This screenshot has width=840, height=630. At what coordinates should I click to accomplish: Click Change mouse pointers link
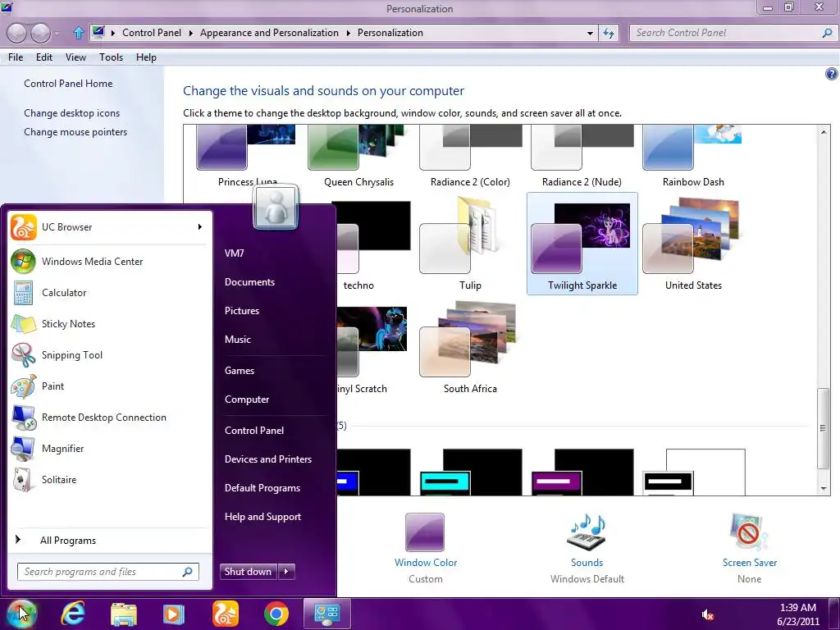75,132
